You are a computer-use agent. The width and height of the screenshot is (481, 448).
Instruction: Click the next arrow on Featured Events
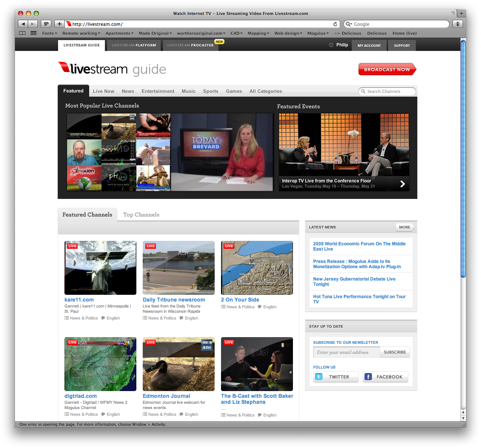pyautogui.click(x=402, y=184)
